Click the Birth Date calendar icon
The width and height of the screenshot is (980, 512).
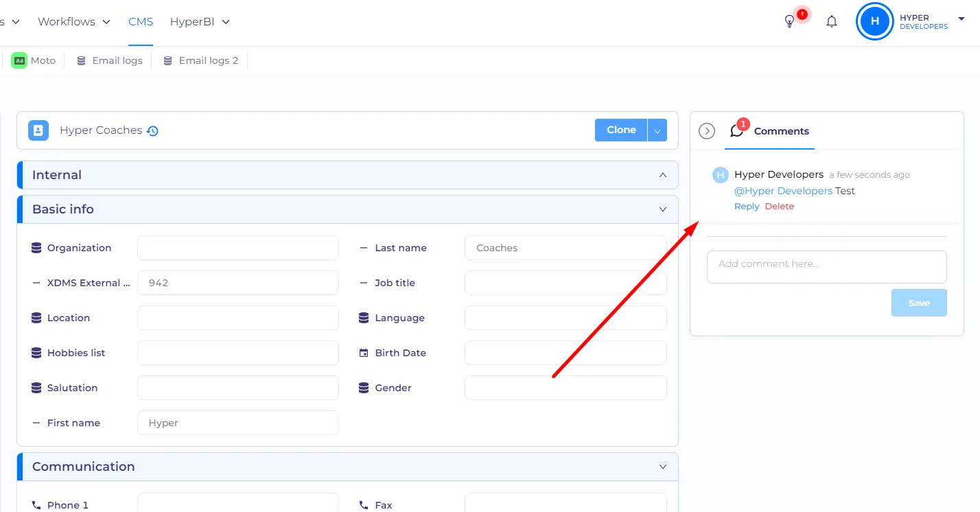click(x=364, y=353)
